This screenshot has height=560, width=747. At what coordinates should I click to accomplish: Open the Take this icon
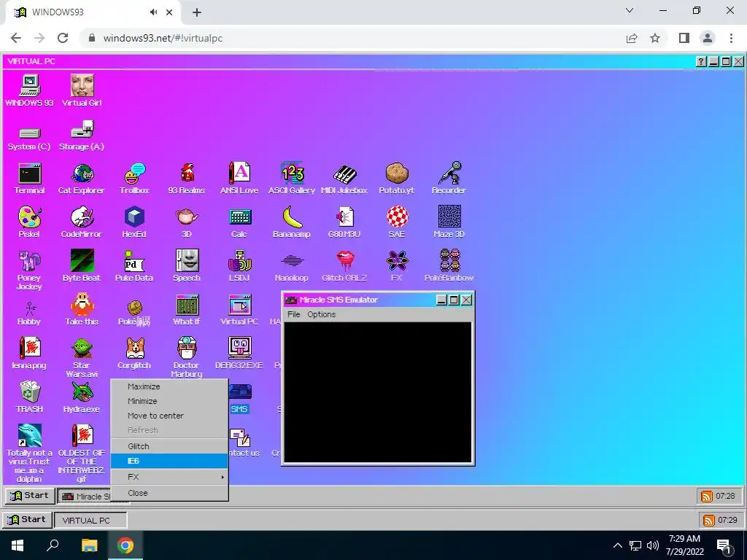pos(82,309)
